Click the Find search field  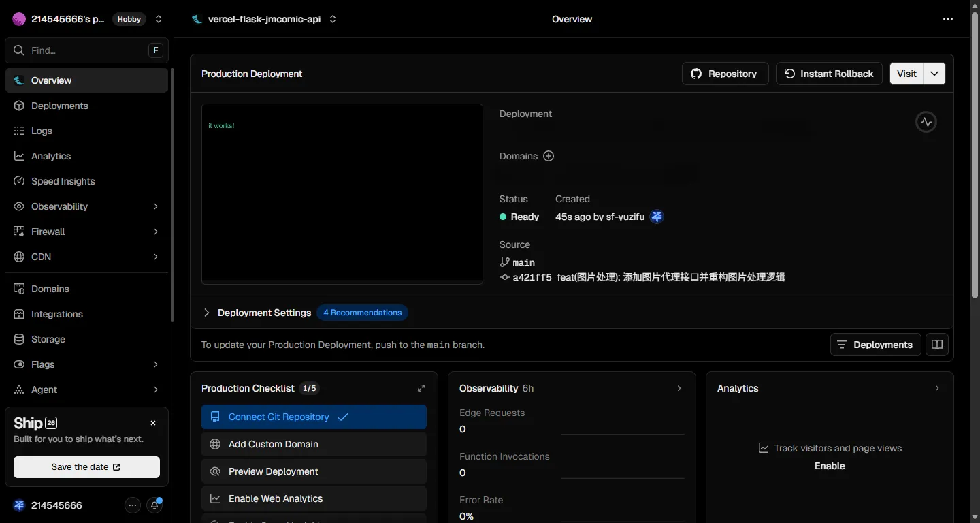(x=86, y=50)
